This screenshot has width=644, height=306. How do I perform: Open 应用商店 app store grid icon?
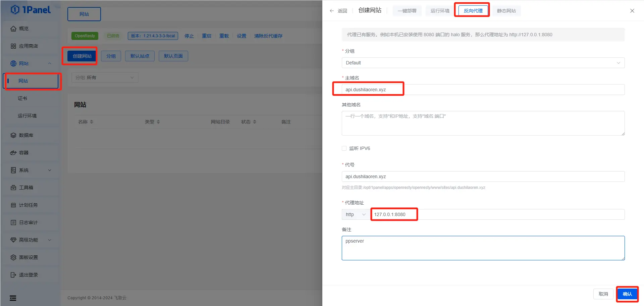[13, 46]
